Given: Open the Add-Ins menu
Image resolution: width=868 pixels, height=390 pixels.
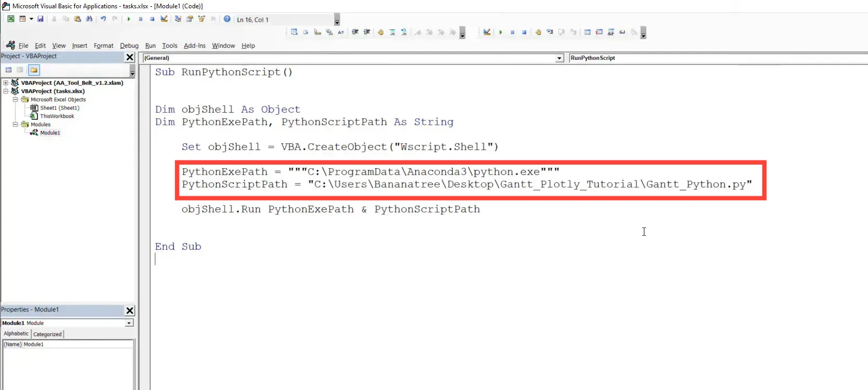Looking at the screenshot, I should click(195, 46).
